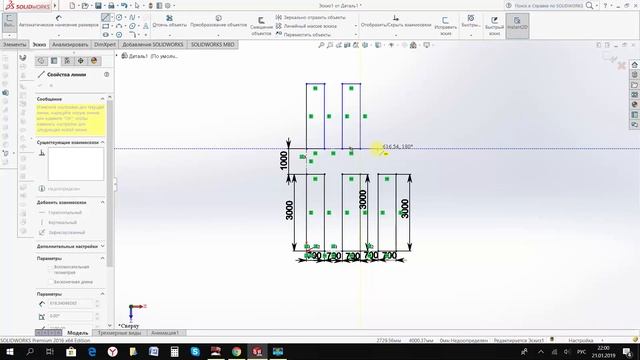Screen dimensions: 640x360
Task: Expand Дополнительные настройки section
Action: pyautogui.click(x=102, y=247)
